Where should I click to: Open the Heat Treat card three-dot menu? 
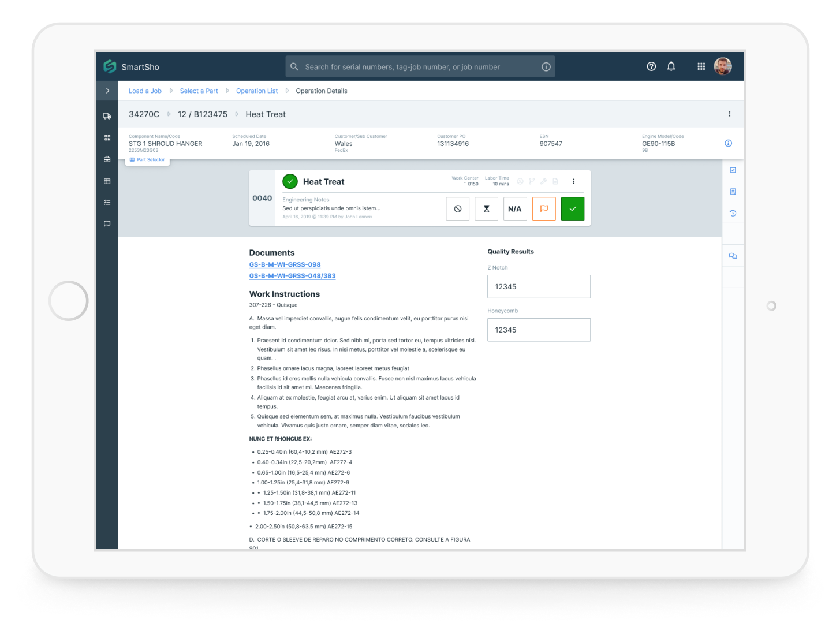(573, 181)
